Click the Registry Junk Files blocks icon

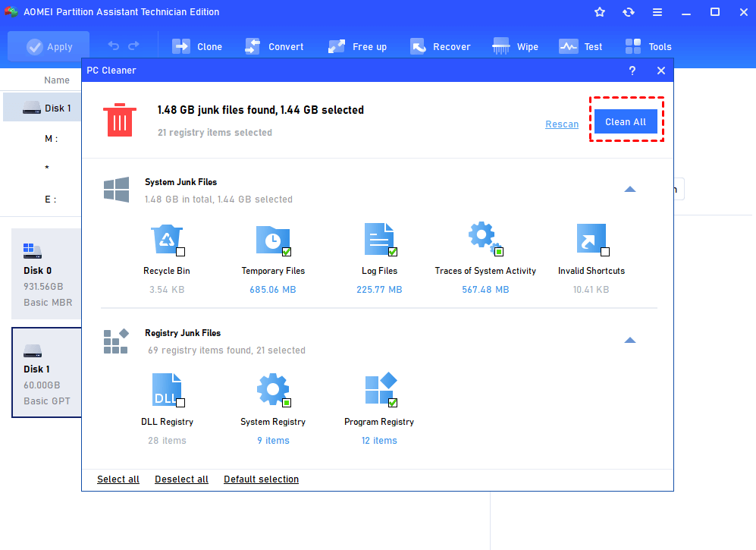pyautogui.click(x=116, y=341)
